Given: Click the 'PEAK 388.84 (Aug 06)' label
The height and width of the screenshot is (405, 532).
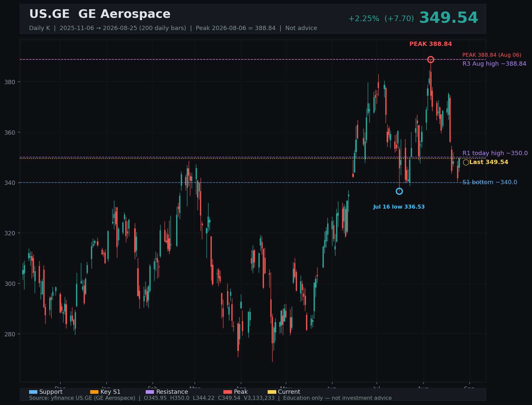Looking at the screenshot, I should (x=492, y=55).
